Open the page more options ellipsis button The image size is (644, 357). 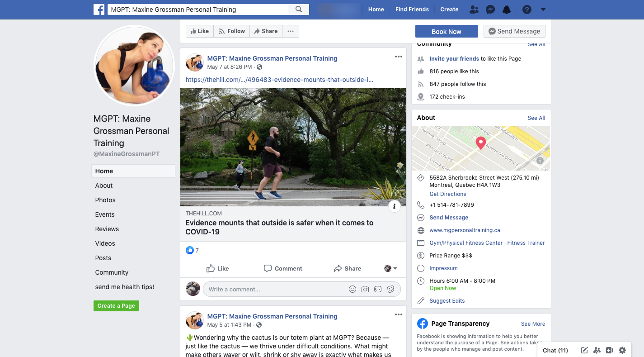click(291, 31)
